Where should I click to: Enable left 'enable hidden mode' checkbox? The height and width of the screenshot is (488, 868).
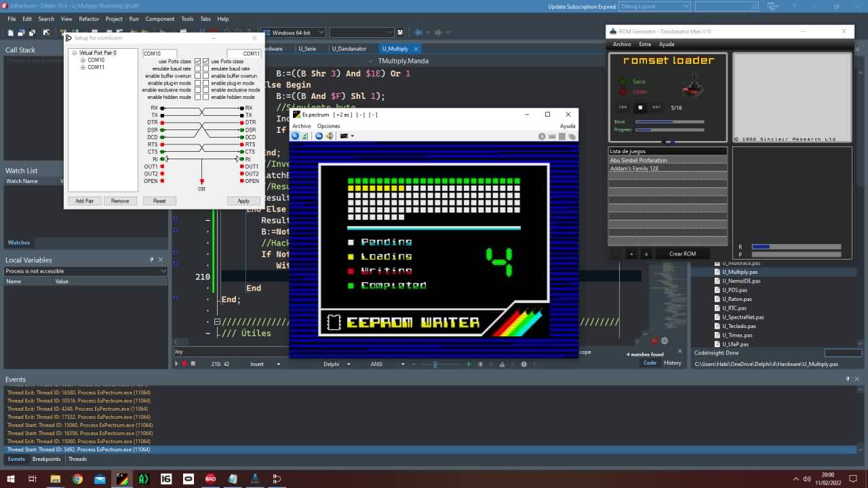[x=198, y=97]
